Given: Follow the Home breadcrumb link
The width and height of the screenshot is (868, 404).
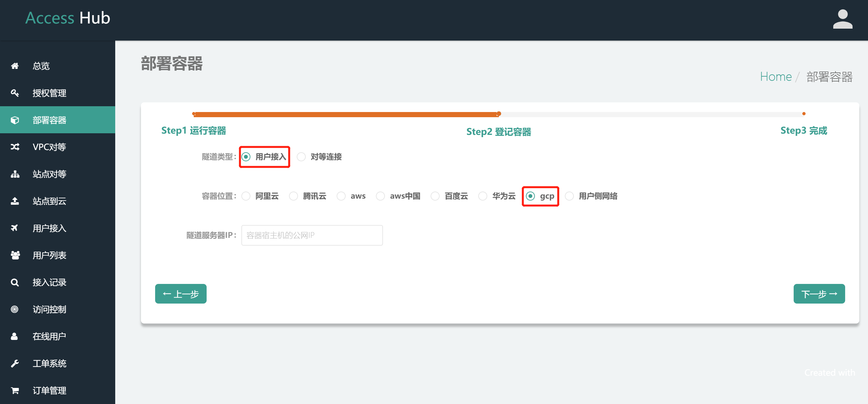Looking at the screenshot, I should pos(776,77).
